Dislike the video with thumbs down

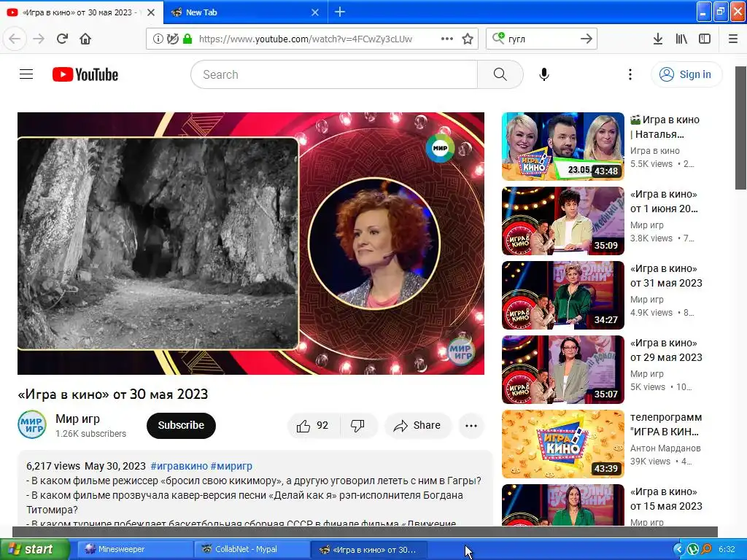(x=357, y=425)
